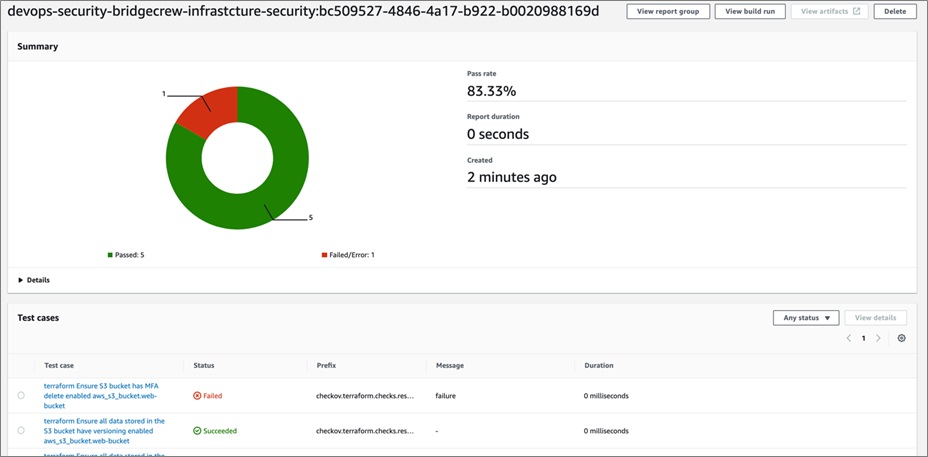Click the Succeeded row 0 milliseconds duration
This screenshot has height=457, width=928.
tap(606, 431)
